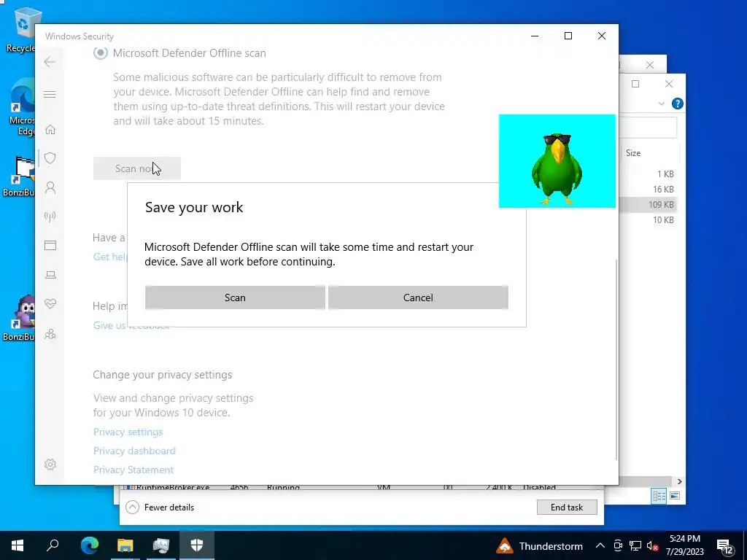Click Meet Now icon in system tray
747x560 pixels.
pyautogui.click(x=618, y=545)
